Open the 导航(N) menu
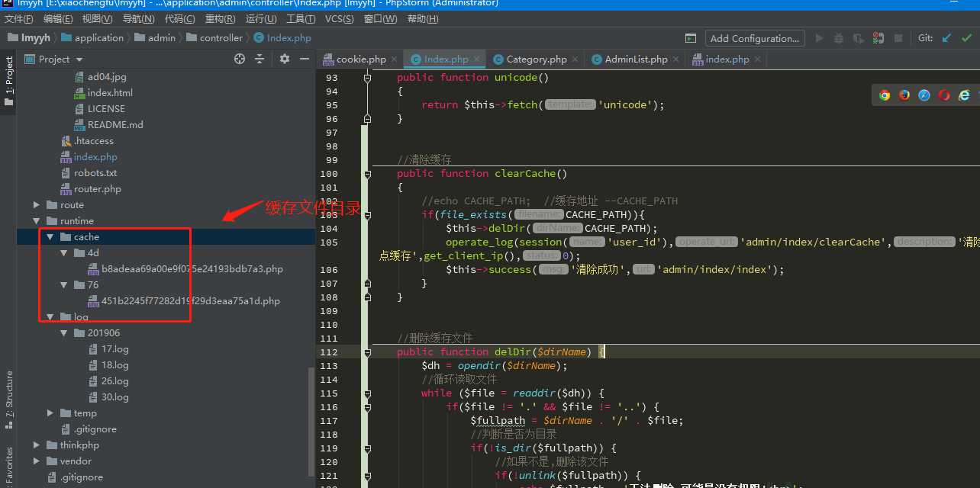Image resolution: width=980 pixels, height=488 pixels. tap(138, 18)
